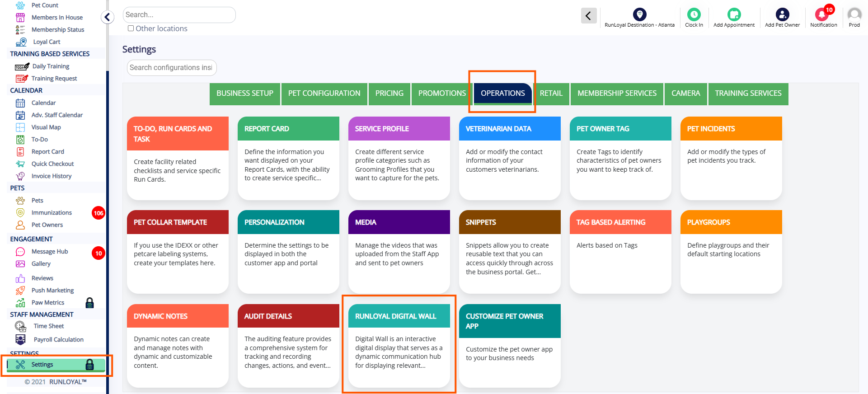The image size is (868, 394).
Task: Click the Calendar icon in sidebar
Action: [x=20, y=103]
